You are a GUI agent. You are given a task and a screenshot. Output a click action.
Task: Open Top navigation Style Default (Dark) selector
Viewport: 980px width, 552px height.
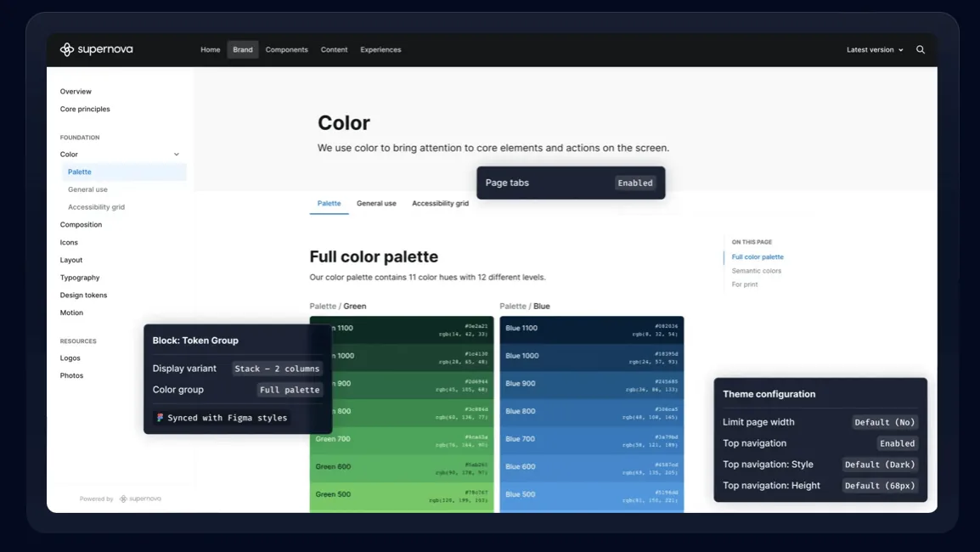coord(880,465)
